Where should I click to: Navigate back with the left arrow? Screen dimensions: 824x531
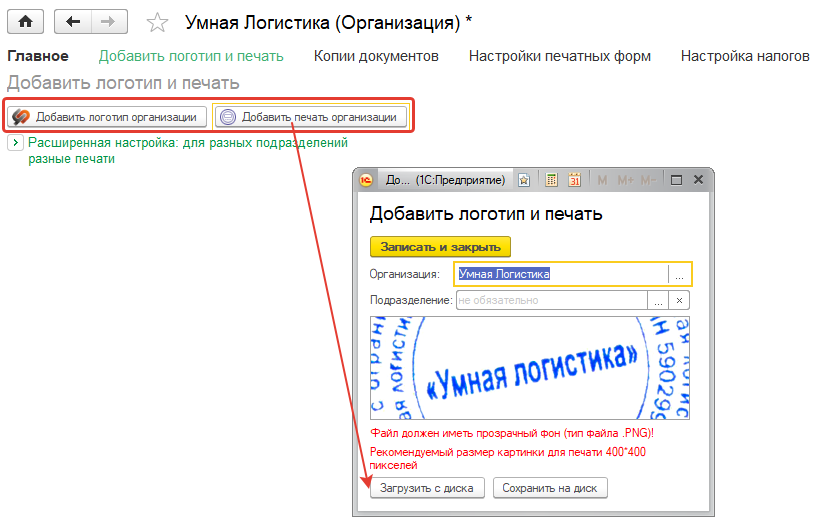tap(73, 22)
